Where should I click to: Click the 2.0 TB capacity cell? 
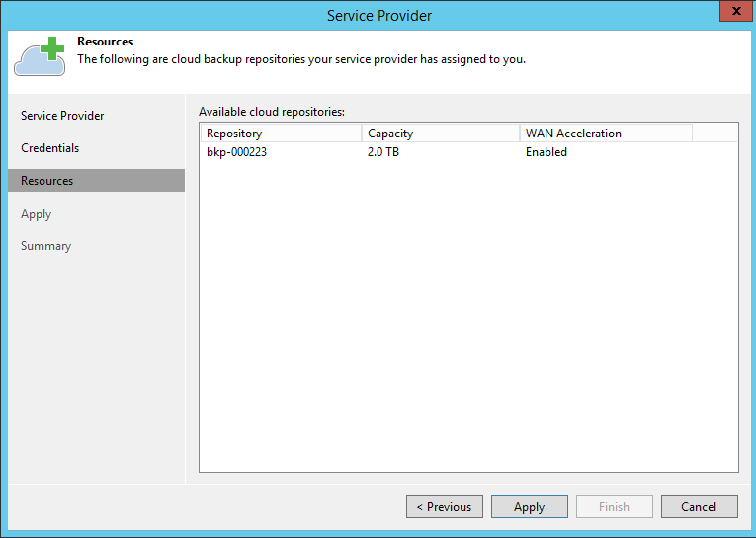[383, 152]
